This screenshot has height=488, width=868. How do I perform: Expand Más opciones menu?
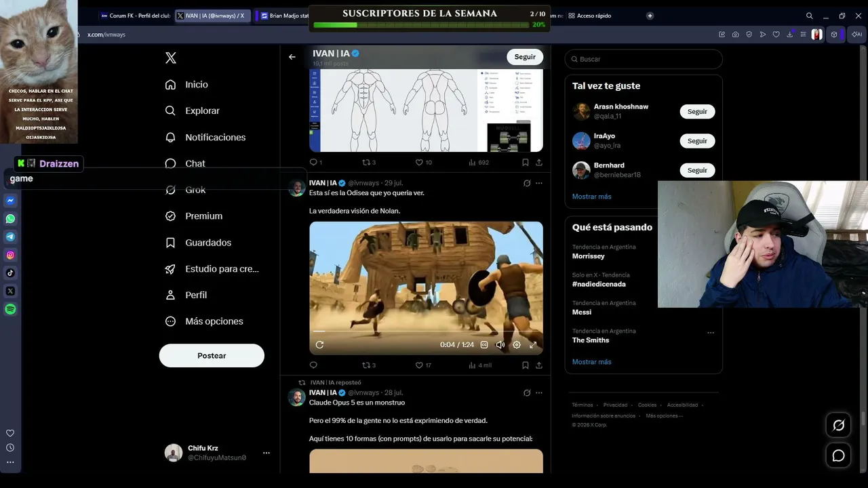tap(204, 321)
